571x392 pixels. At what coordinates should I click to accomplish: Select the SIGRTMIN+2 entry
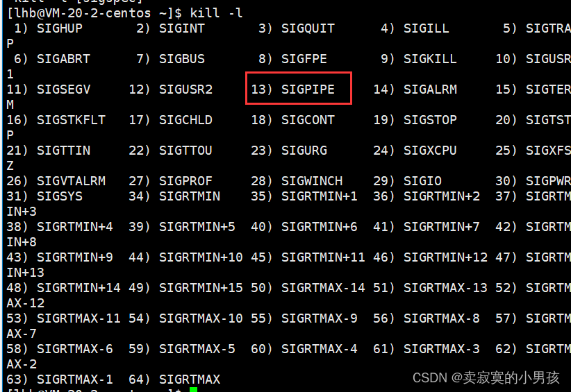(442, 196)
